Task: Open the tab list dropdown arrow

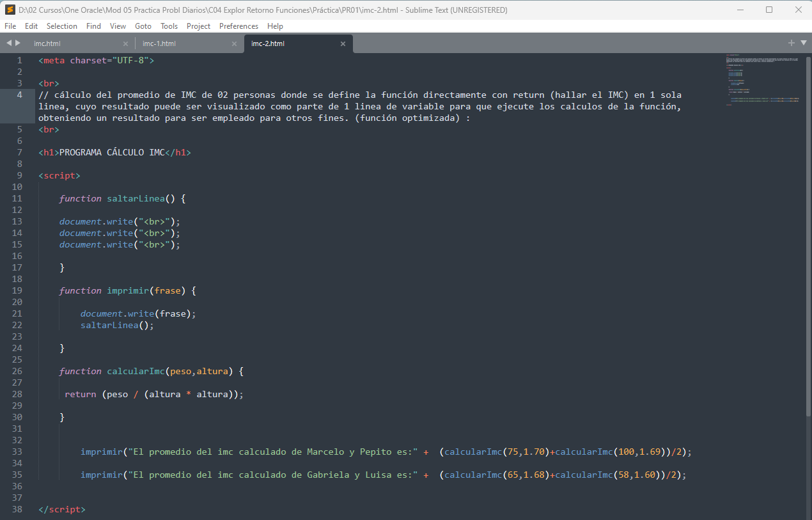Action: tap(803, 43)
